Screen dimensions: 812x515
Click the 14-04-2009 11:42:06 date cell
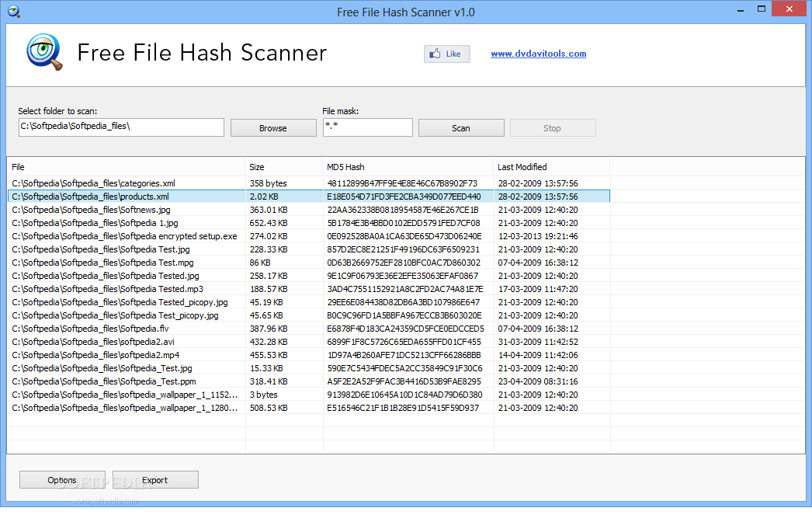pyautogui.click(x=538, y=355)
